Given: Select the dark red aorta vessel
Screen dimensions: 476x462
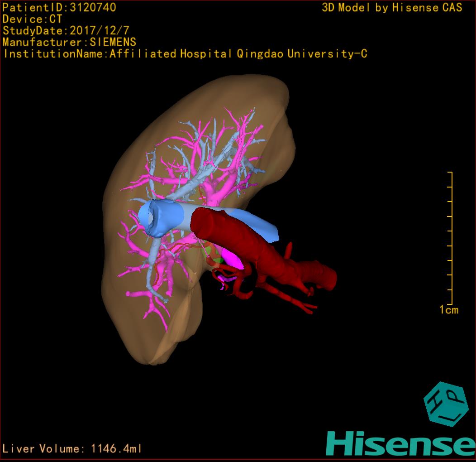Looking at the screenshot, I should pyautogui.click(x=253, y=245).
